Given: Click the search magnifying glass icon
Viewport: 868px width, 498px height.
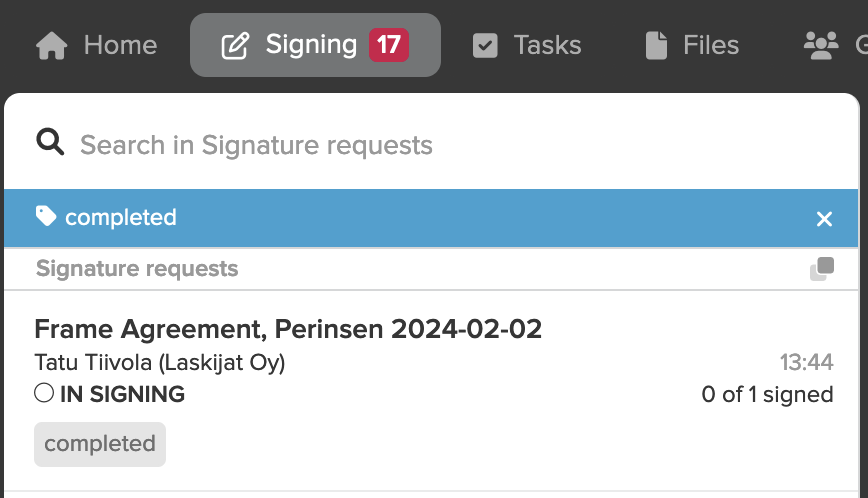Looking at the screenshot, I should click(50, 142).
